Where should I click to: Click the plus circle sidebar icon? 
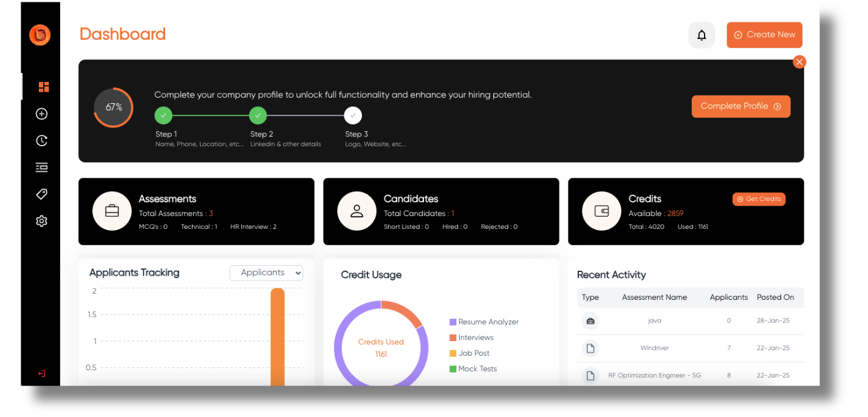[x=41, y=114]
